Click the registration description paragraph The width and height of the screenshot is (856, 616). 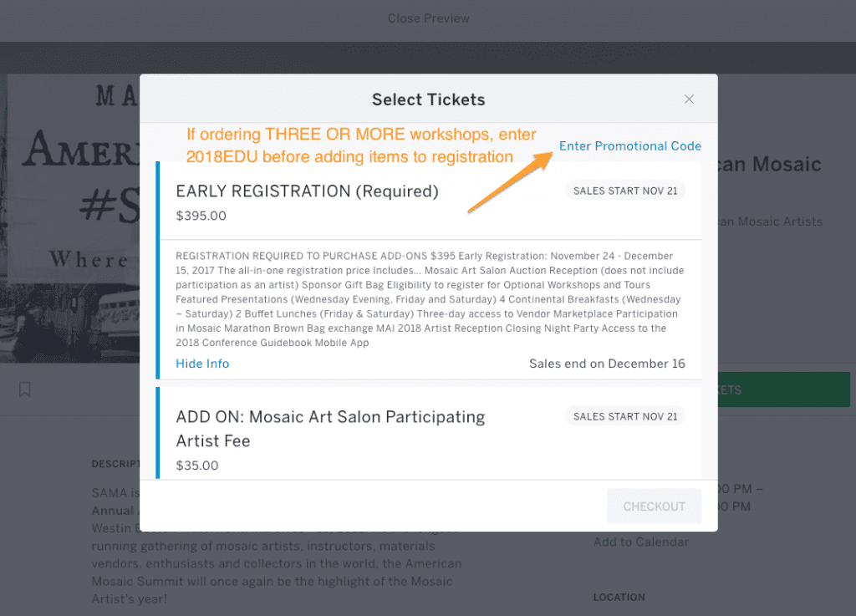[x=430, y=299]
